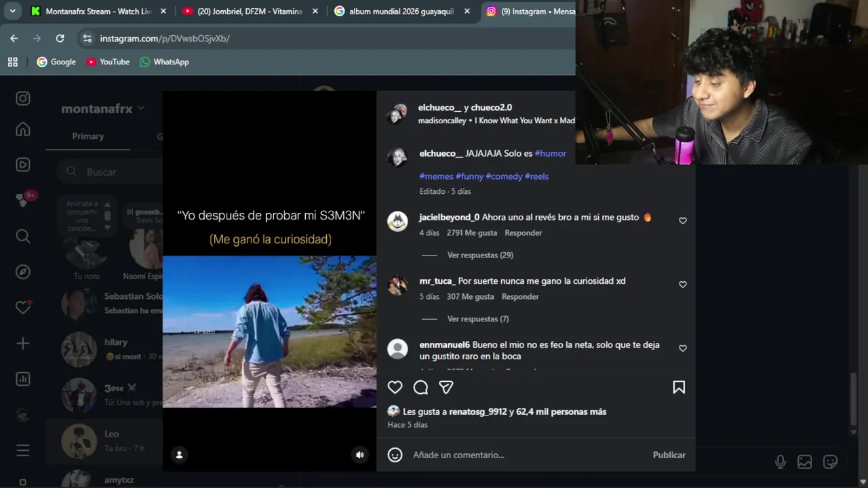Open the Sebastian Solo conversation
This screenshot has height=488, width=868.
104,303
